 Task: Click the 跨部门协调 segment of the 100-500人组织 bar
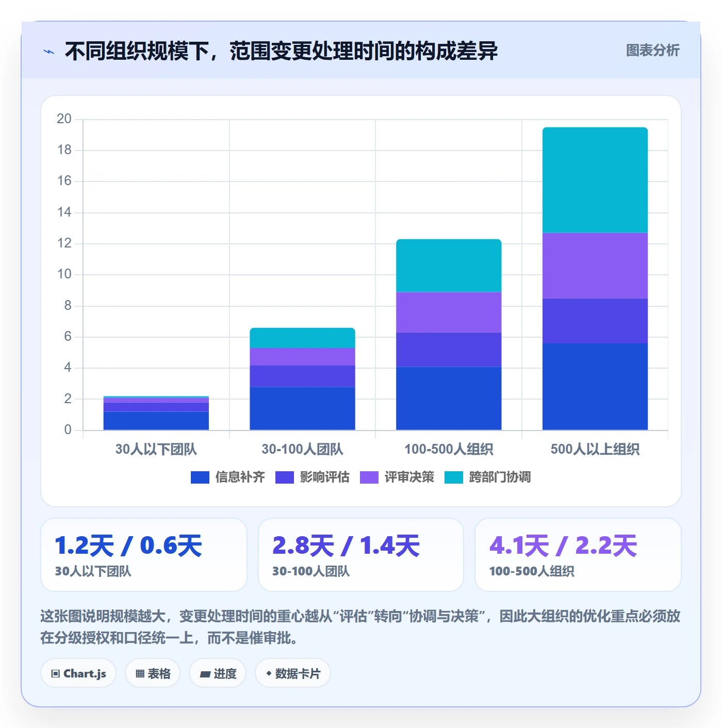(x=449, y=266)
